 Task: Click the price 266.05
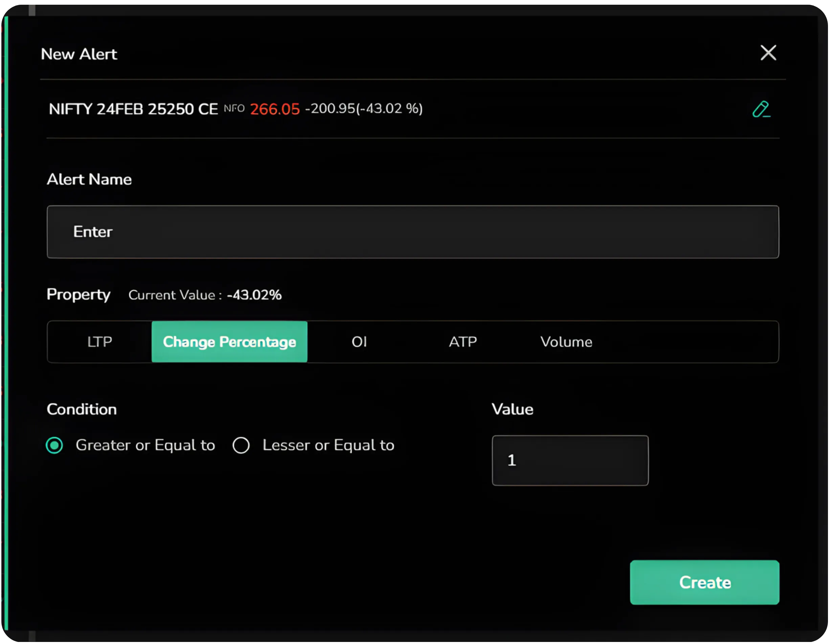point(275,109)
